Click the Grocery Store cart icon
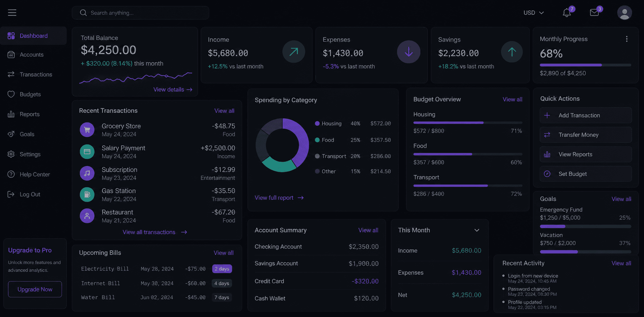 [x=87, y=130]
